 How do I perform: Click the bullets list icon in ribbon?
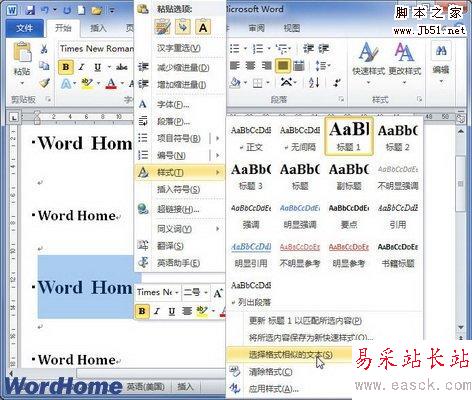pos(235,49)
